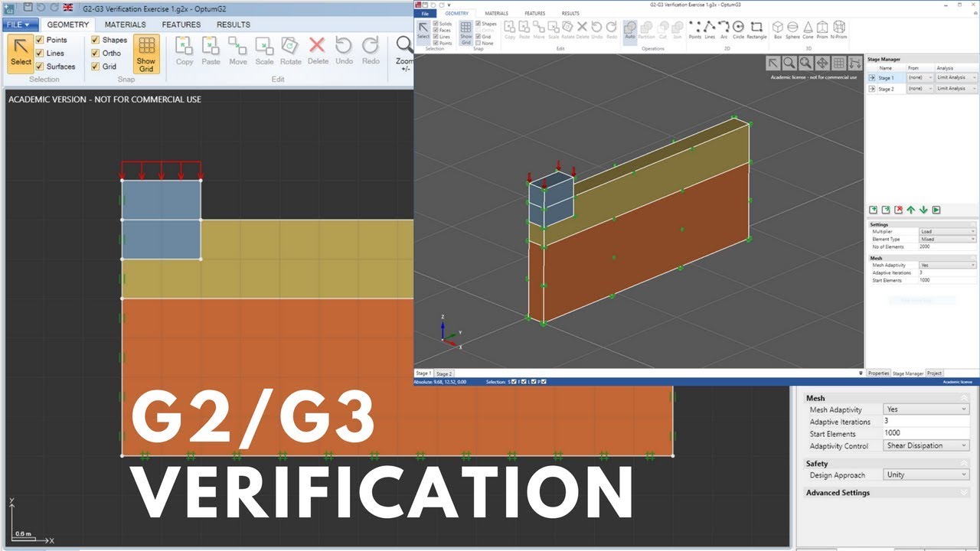The width and height of the screenshot is (980, 551).
Task: Click Redo in OptumG2 Edit group
Action: [371, 52]
